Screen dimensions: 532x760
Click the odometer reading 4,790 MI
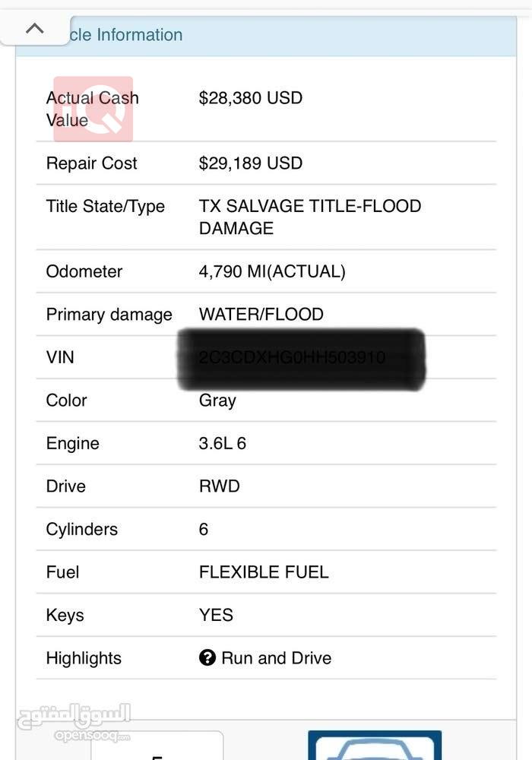[272, 271]
